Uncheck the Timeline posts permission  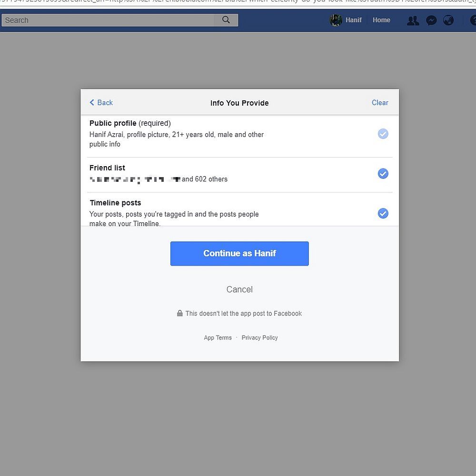383,213
